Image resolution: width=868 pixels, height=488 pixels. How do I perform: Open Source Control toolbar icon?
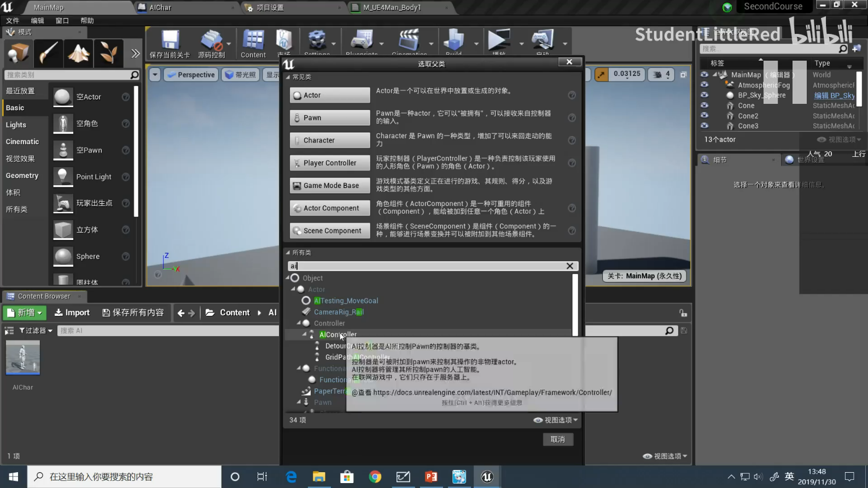tap(212, 40)
